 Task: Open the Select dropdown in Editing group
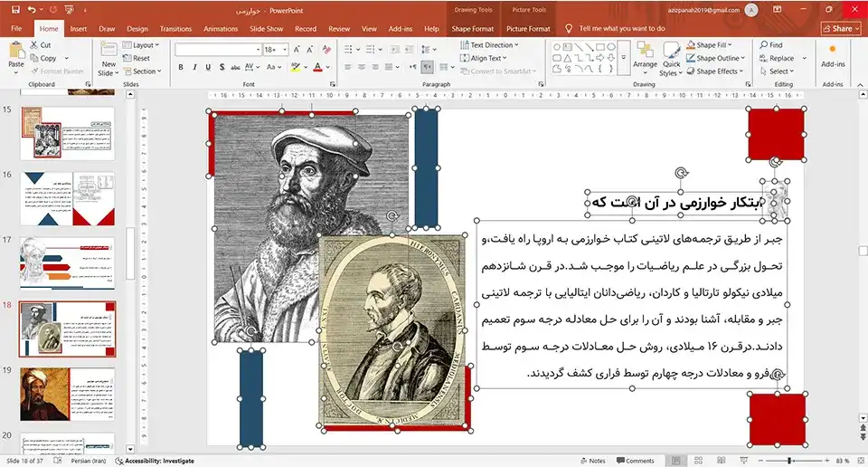pos(778,71)
